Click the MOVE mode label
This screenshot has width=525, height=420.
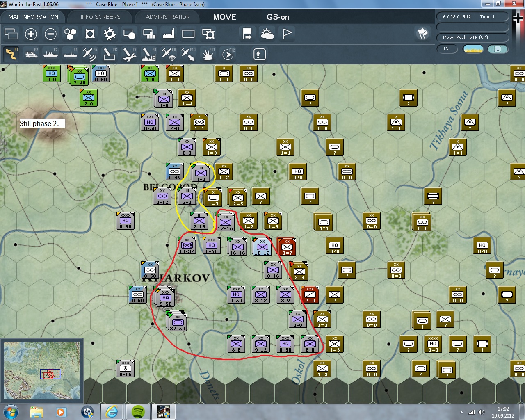[224, 17]
